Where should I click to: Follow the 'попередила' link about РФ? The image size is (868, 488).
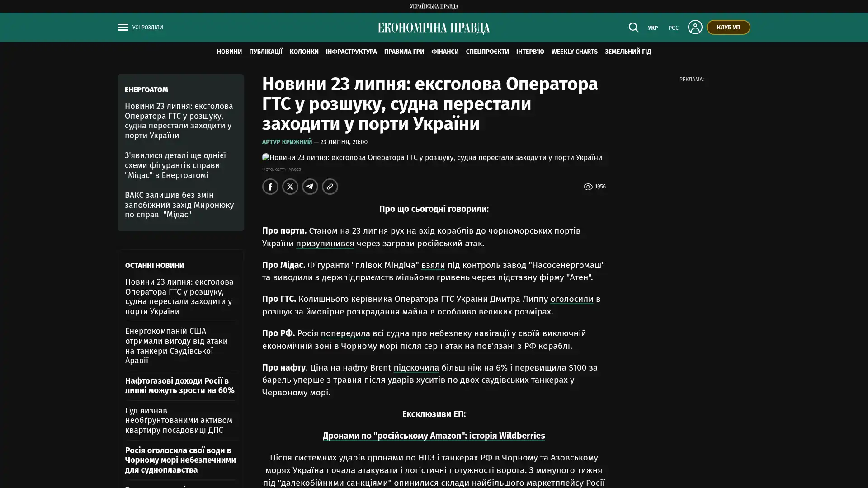tap(345, 333)
